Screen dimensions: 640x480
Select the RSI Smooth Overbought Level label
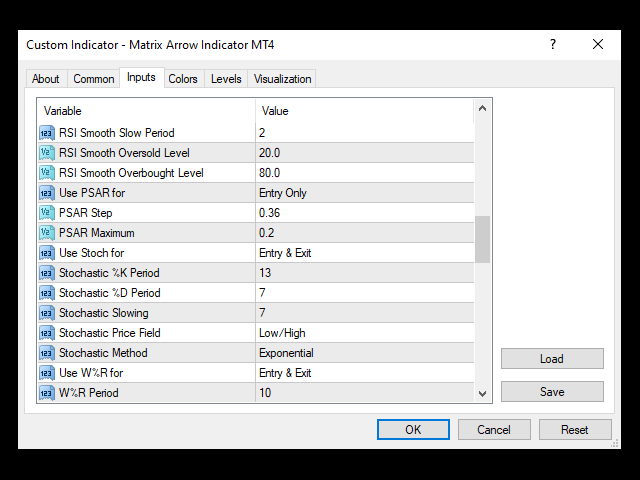(x=131, y=173)
